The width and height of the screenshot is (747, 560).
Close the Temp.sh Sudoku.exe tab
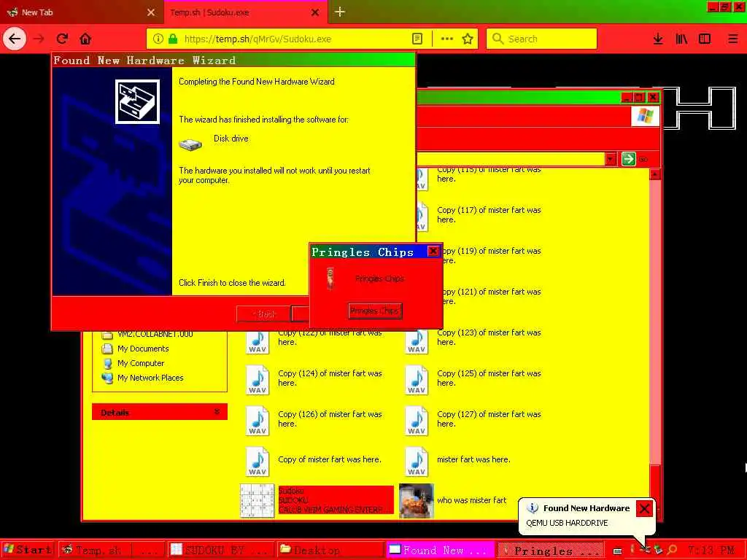pos(315,12)
